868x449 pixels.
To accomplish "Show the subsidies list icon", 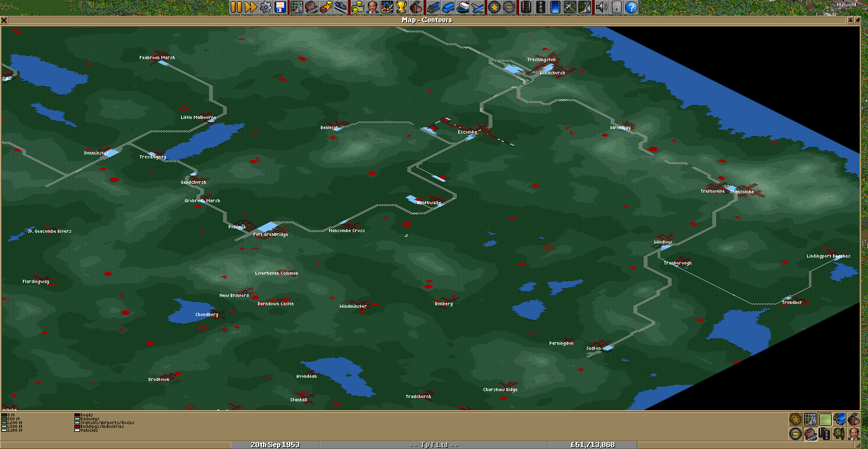I will [326, 8].
